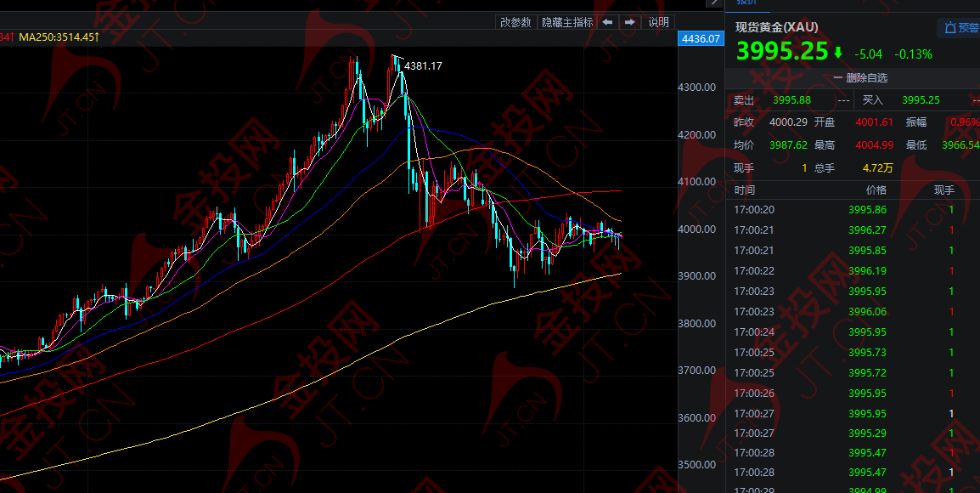Open the 说明 explanation button
The height and width of the screenshot is (493, 980).
(x=658, y=22)
